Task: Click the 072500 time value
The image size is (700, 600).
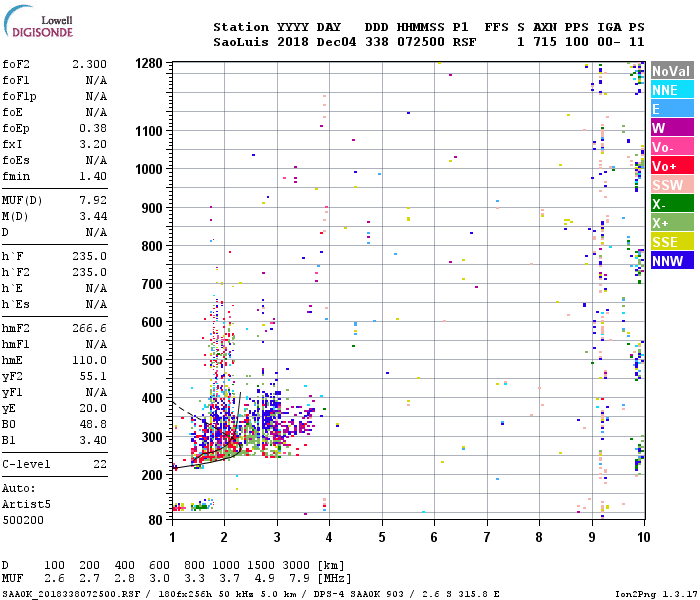Action: coord(421,42)
